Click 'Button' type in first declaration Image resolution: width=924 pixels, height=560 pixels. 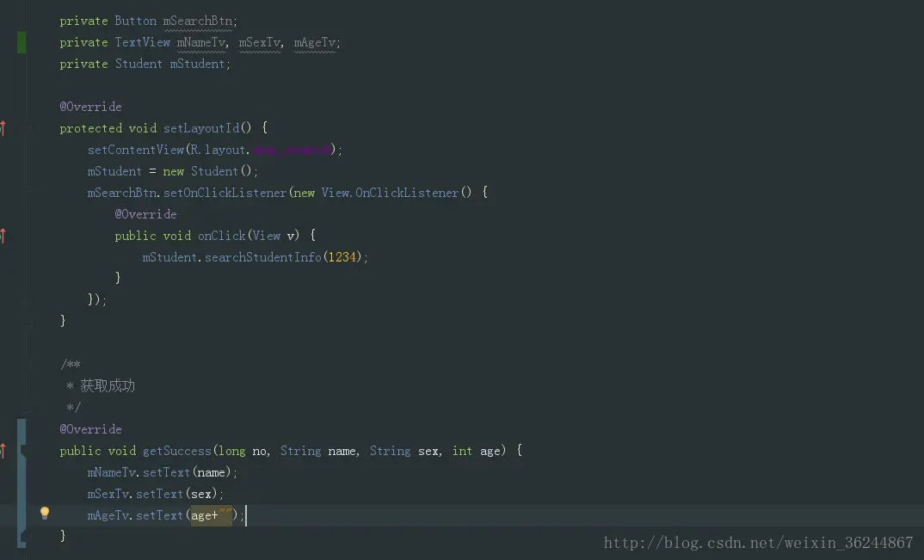(136, 21)
